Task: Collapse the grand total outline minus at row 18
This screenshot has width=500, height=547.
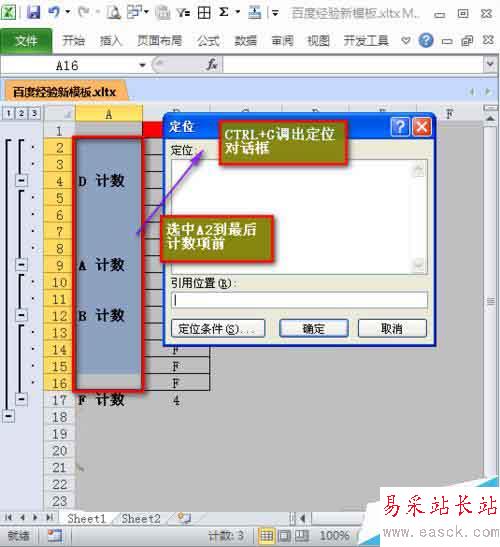Action: coord(8,416)
